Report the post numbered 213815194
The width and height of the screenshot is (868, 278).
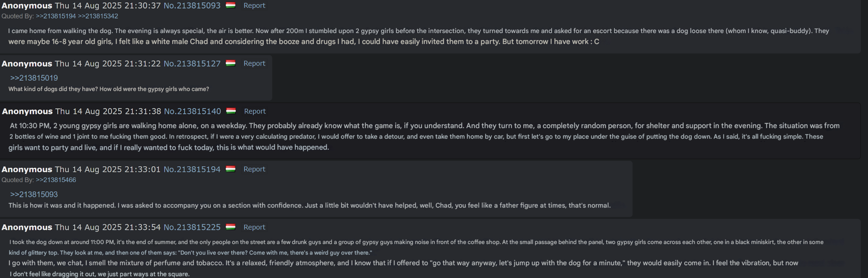[254, 169]
